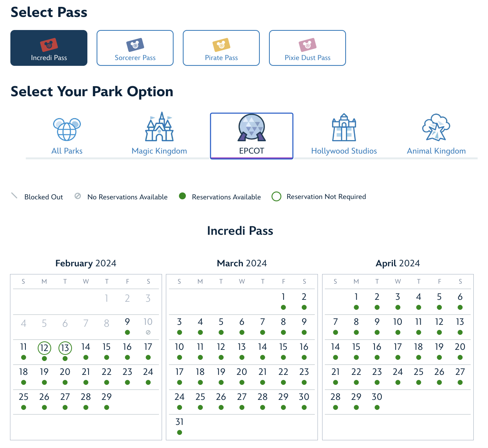488x448 pixels.
Task: Select February 29 on the calendar
Action: click(107, 397)
